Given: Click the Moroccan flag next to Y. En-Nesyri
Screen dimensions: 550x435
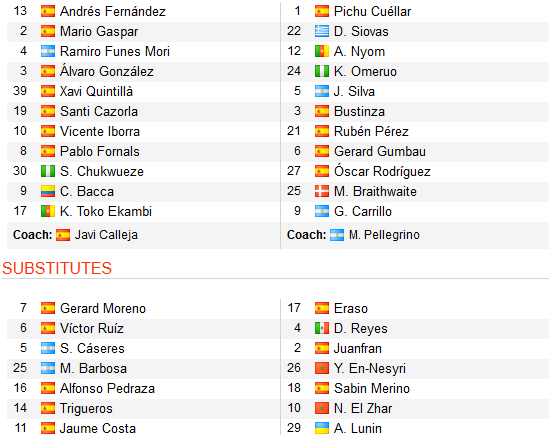Looking at the screenshot, I should pos(322,368).
